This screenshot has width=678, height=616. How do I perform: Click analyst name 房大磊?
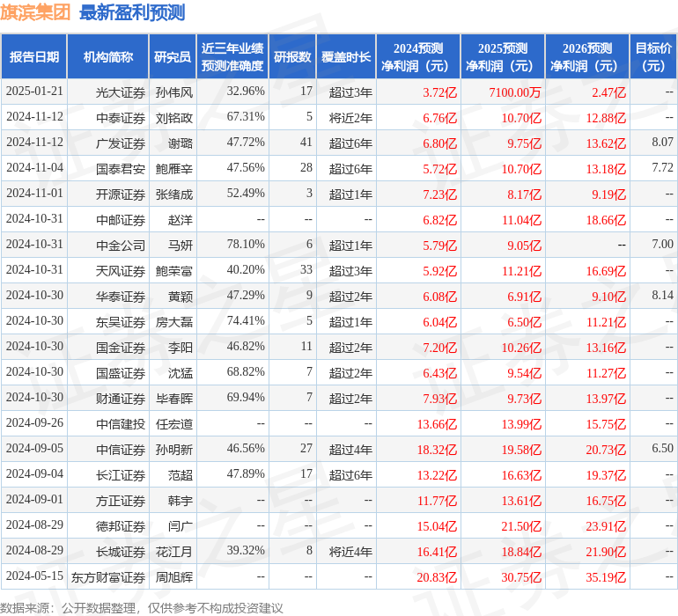tap(174, 321)
